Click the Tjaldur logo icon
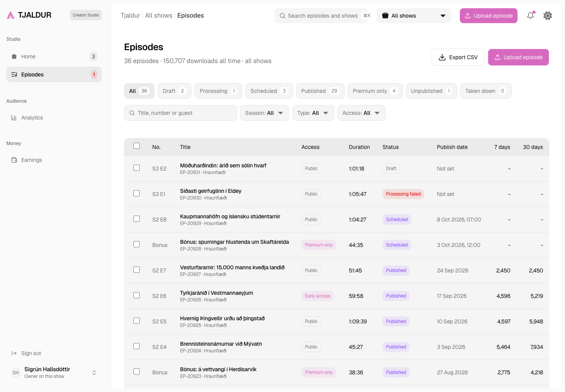 point(11,15)
